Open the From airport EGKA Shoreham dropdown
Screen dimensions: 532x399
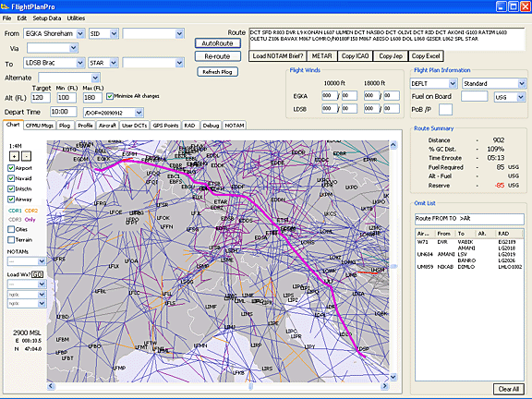[80, 33]
